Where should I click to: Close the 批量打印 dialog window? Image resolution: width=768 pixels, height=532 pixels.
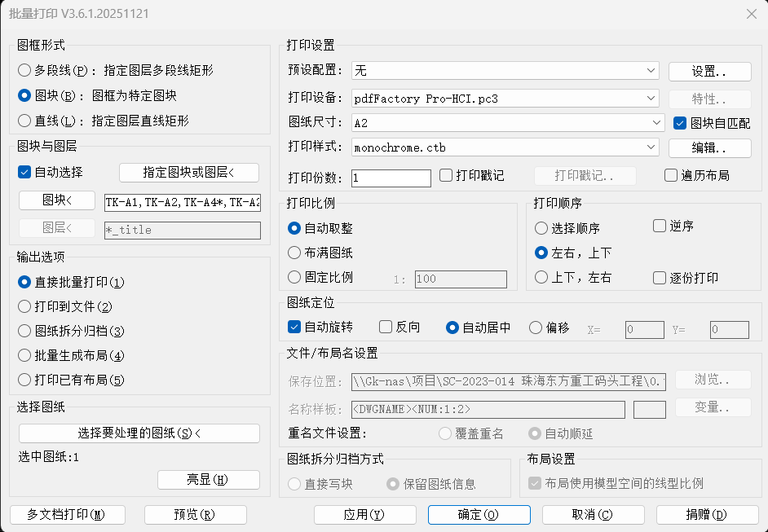[751, 14]
